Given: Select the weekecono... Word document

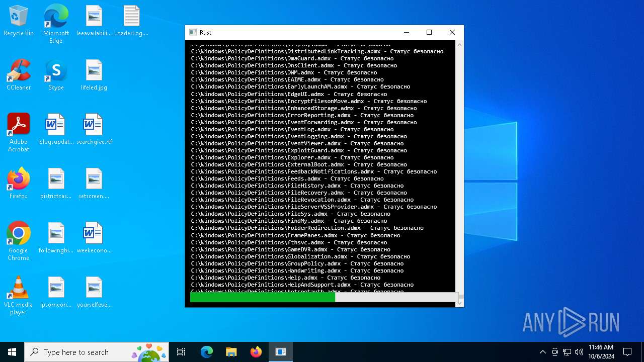Looking at the screenshot, I should coord(94,238).
